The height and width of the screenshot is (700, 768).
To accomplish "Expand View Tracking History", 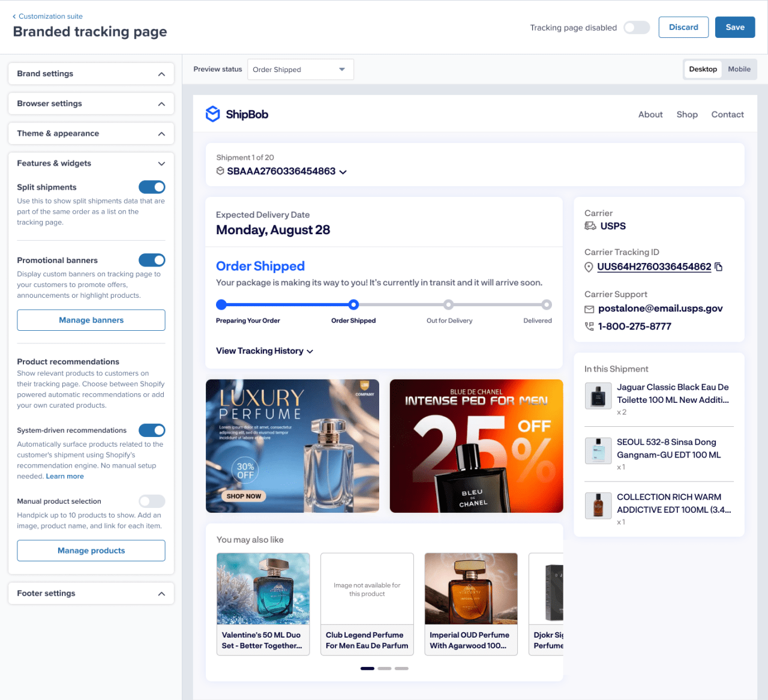I will click(x=265, y=351).
